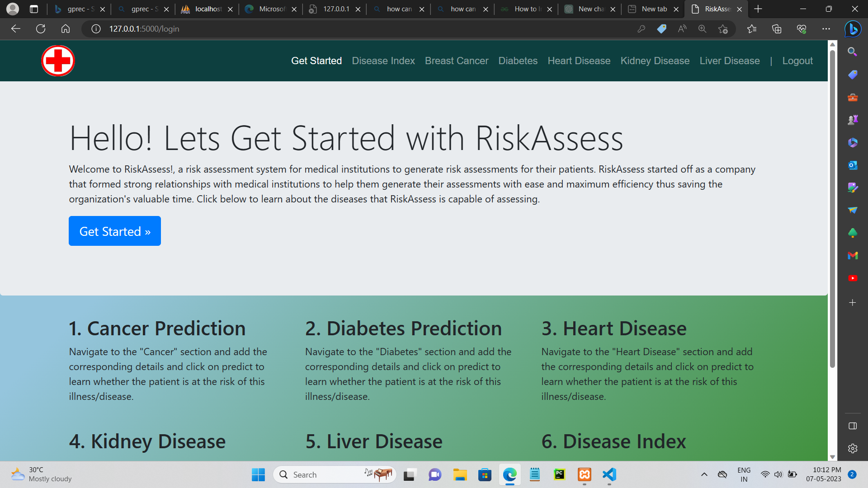Navigate to the Heart Disease menu item
Image resolution: width=868 pixels, height=488 pixels.
[579, 61]
